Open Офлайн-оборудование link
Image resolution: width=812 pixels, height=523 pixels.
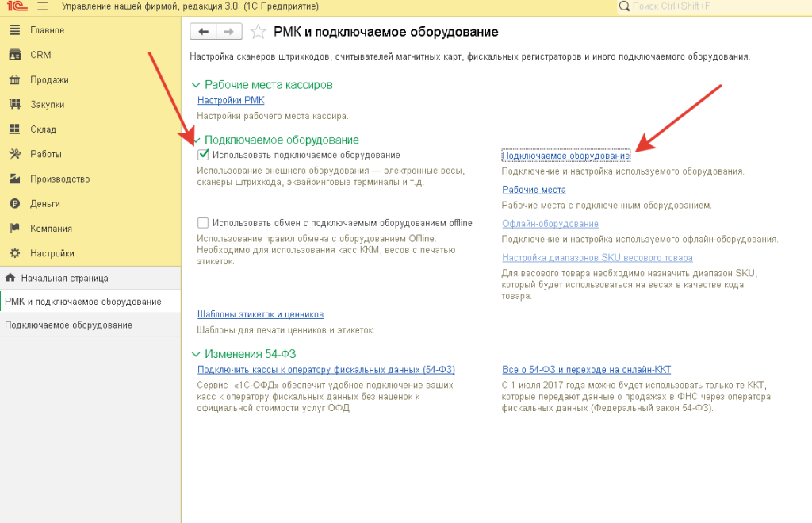click(x=550, y=223)
